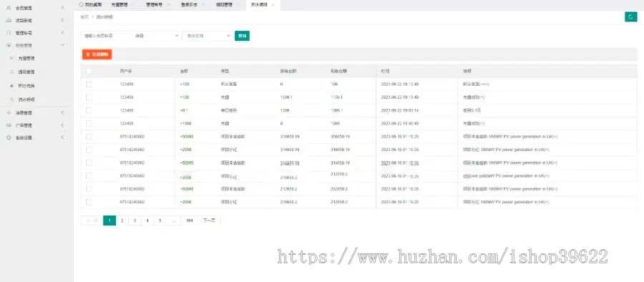Tick the select-all checkbox in the table header
Image resolution: width=644 pixels, height=282 pixels.
pyautogui.click(x=89, y=71)
